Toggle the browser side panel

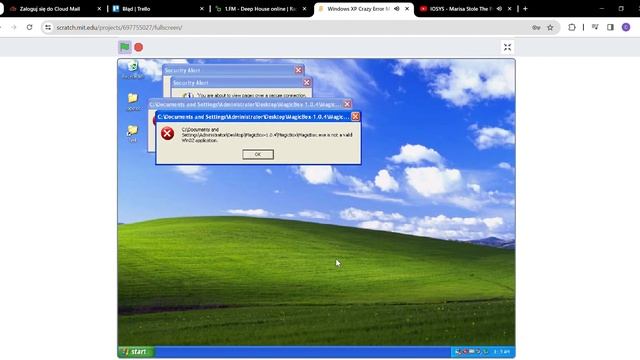tap(610, 27)
